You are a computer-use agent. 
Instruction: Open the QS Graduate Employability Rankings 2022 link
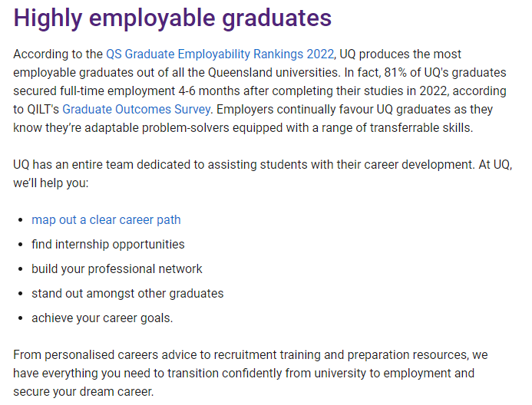pyautogui.click(x=220, y=54)
